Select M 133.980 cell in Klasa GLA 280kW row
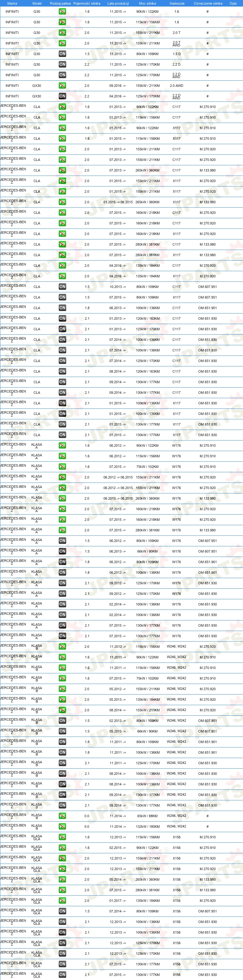Screen dimensions: 243x980 pos(207,890)
